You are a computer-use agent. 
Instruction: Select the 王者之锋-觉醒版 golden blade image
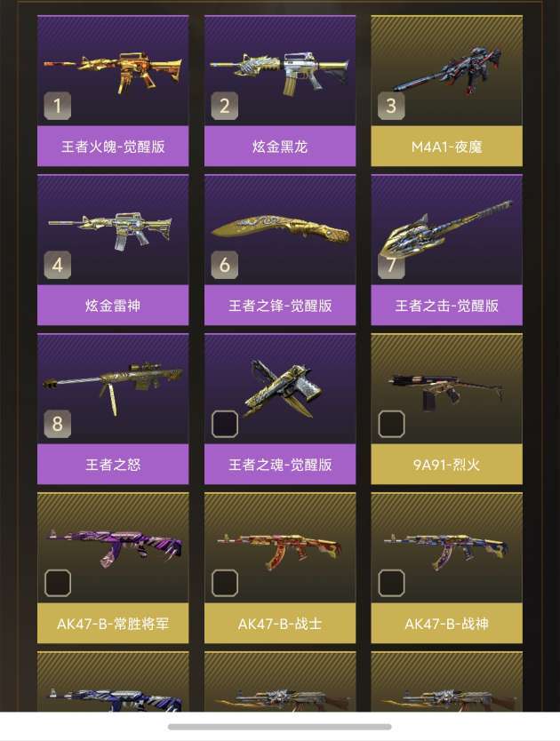point(280,229)
